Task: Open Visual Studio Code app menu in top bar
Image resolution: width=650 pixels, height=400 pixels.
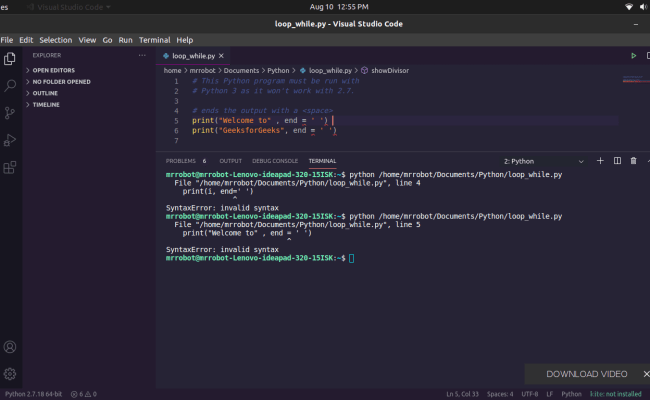Action: [70, 7]
